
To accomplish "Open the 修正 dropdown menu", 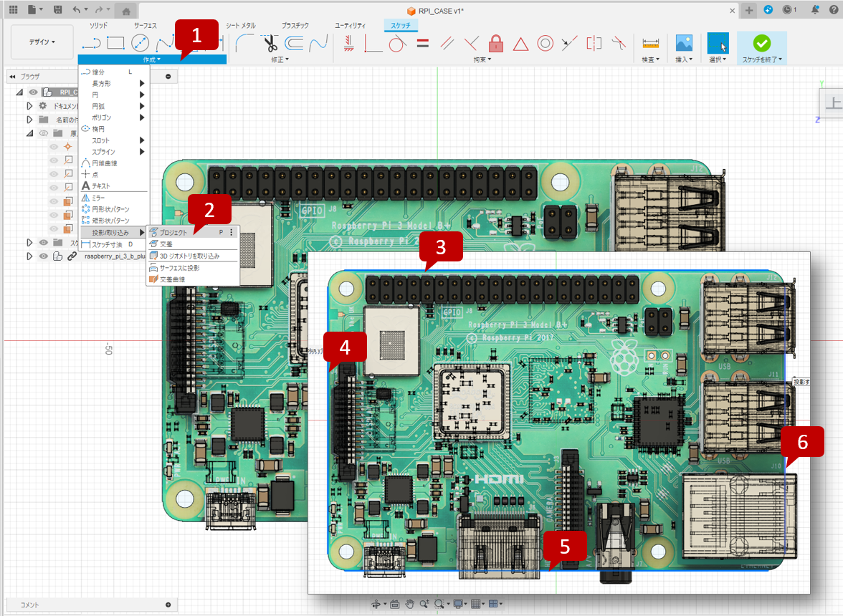I will 280,59.
